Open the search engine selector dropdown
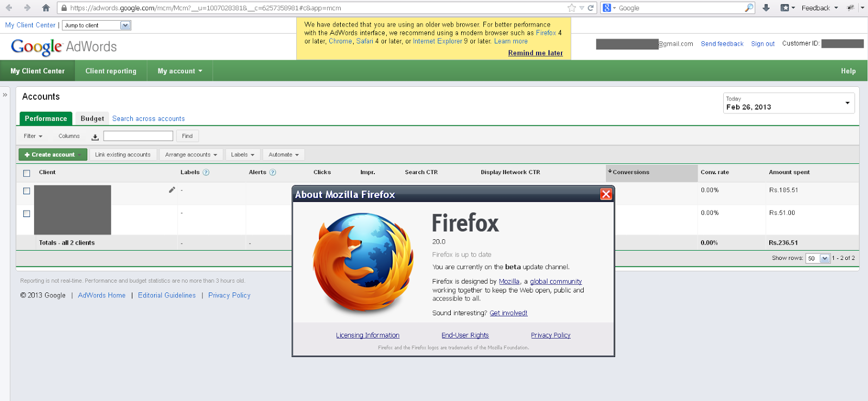This screenshot has height=401, width=868. click(x=609, y=8)
